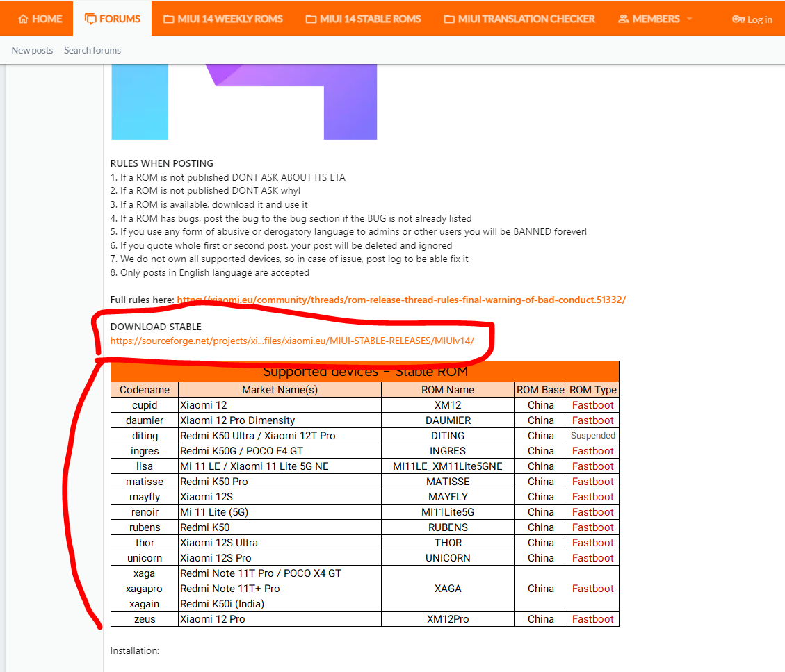Click the UNICORN ROM name cell
This screenshot has width=785, height=672.
point(448,558)
